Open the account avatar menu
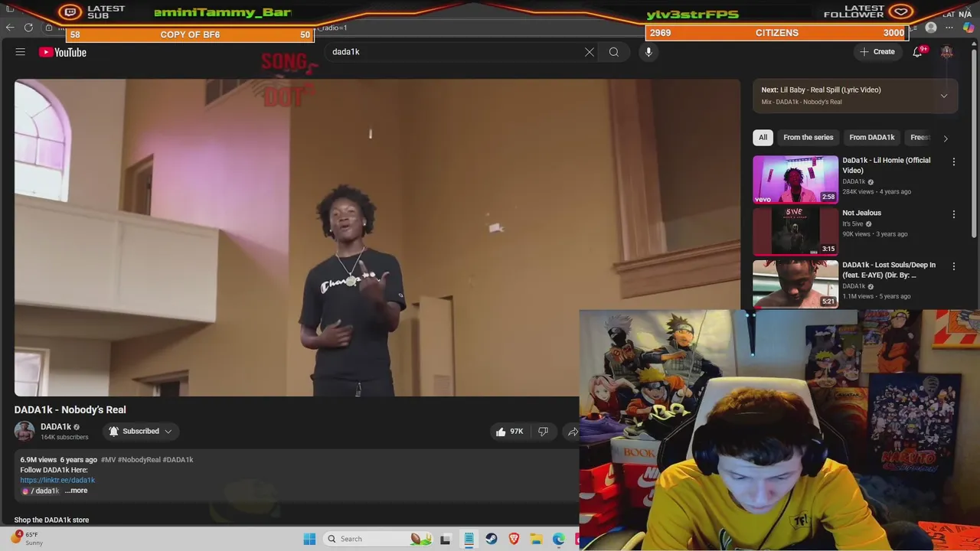The image size is (980, 551). pos(947,52)
